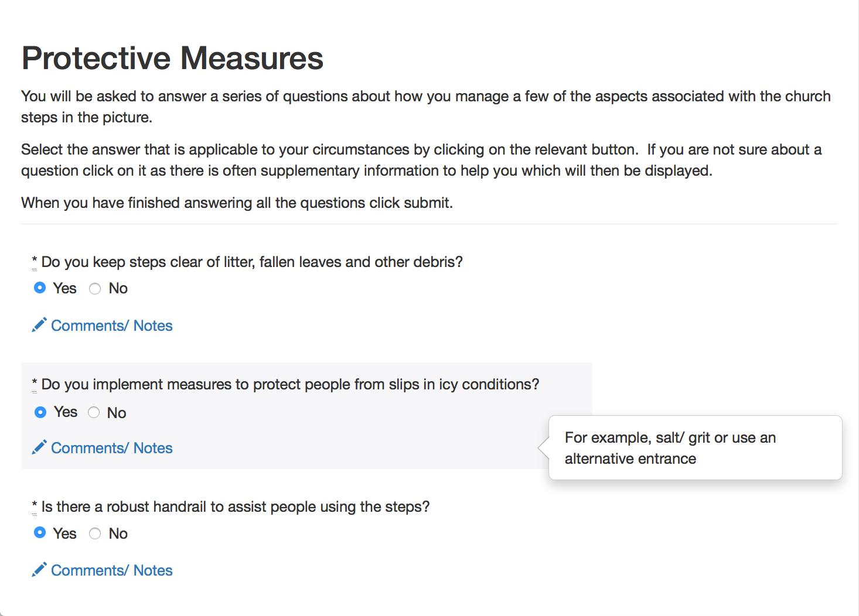Click the pencil icon under the litter question
This screenshot has width=859, height=616.
(39, 325)
